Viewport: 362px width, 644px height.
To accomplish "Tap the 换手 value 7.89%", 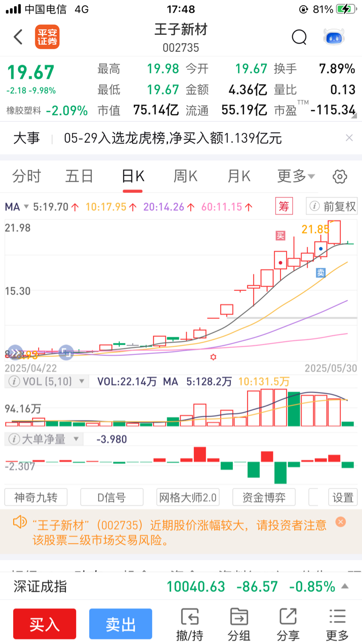I will pos(337,69).
